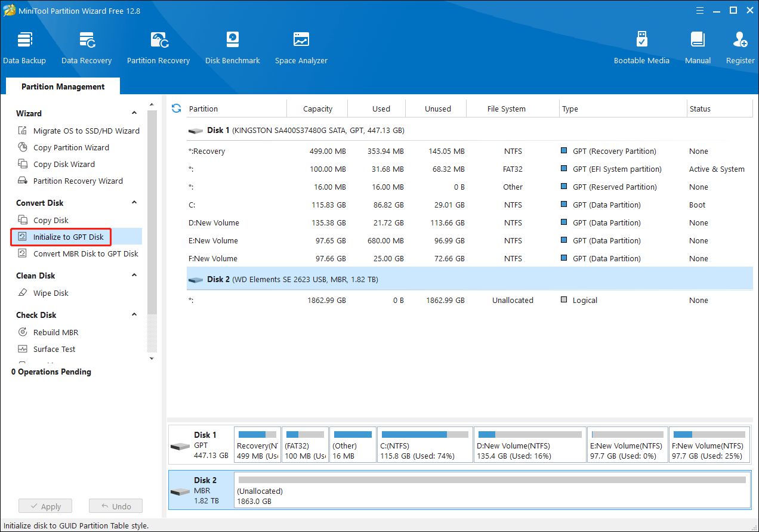
Task: Click the Initialize to GPT Disk icon
Action: [x=23, y=237]
